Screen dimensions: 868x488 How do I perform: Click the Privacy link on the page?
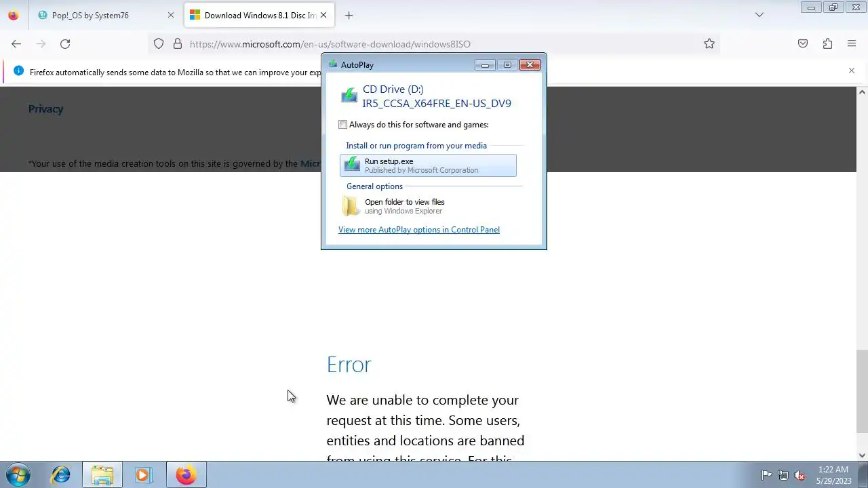pos(45,109)
